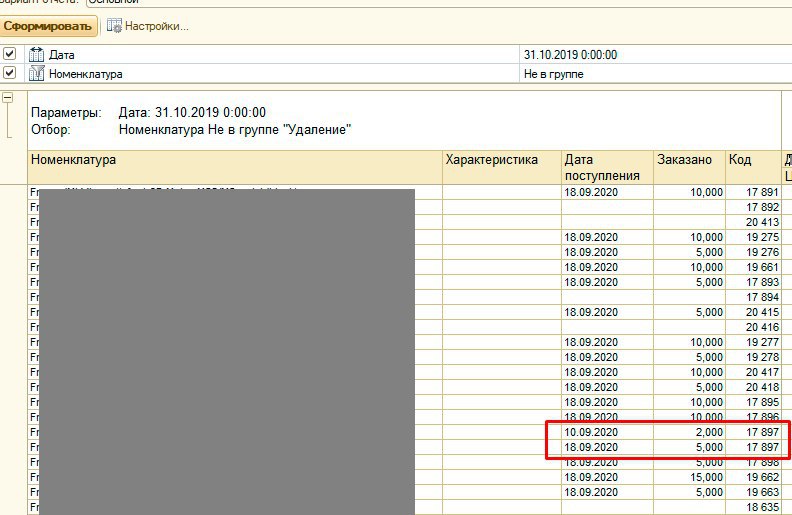Click date 18.09.2020 in row with code 19 662

(607, 477)
